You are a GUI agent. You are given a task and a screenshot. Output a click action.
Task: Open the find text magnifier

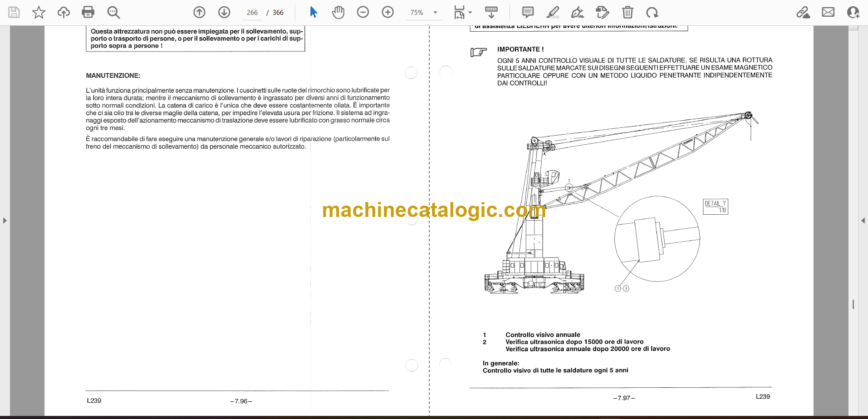pyautogui.click(x=113, y=12)
